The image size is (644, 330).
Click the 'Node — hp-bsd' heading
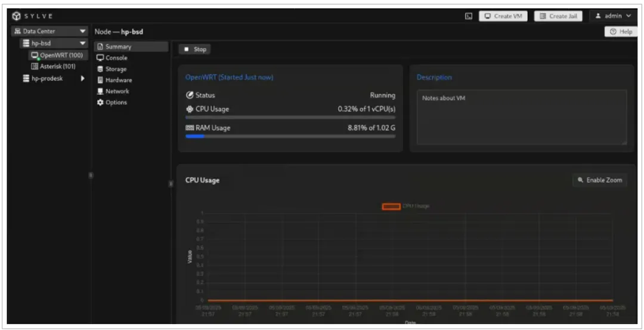(x=119, y=32)
